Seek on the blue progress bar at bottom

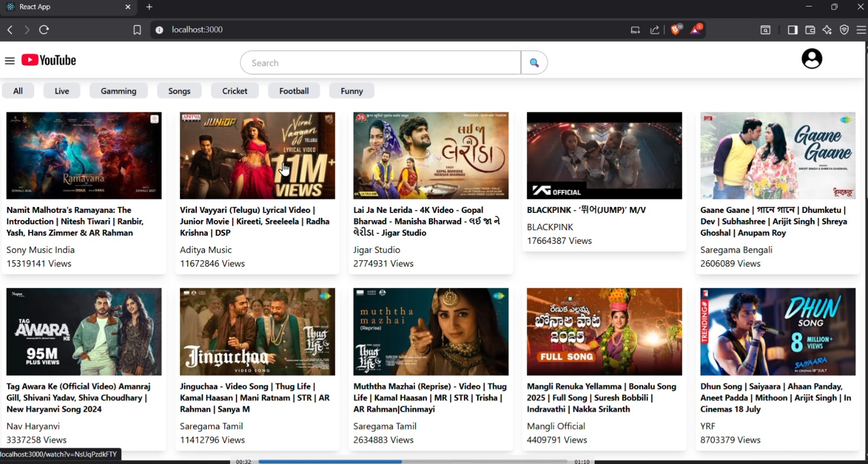point(412,461)
